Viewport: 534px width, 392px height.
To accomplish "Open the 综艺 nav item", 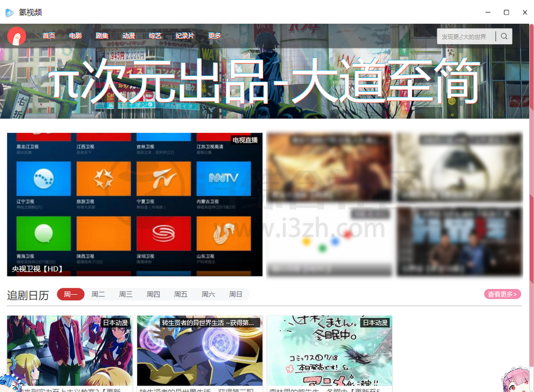I will [x=155, y=35].
